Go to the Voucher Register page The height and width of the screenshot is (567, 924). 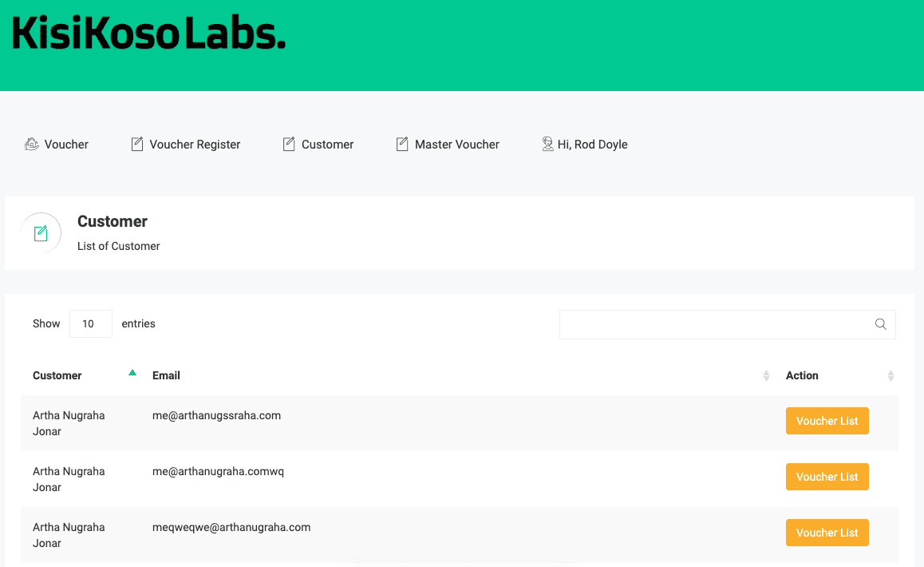(195, 145)
